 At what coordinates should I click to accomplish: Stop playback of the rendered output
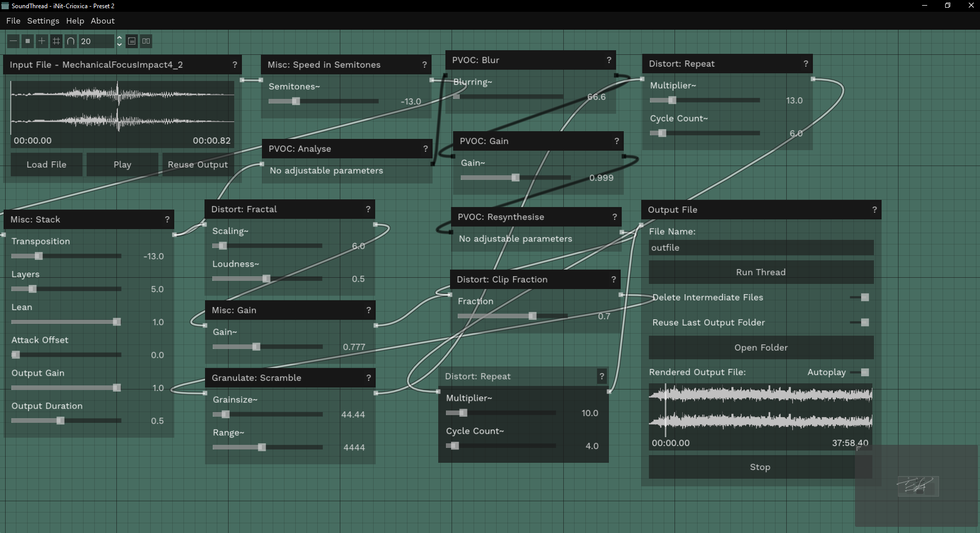tap(760, 467)
